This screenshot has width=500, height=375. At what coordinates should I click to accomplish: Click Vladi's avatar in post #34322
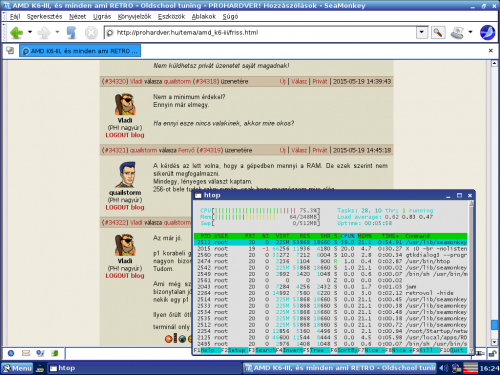(x=124, y=245)
